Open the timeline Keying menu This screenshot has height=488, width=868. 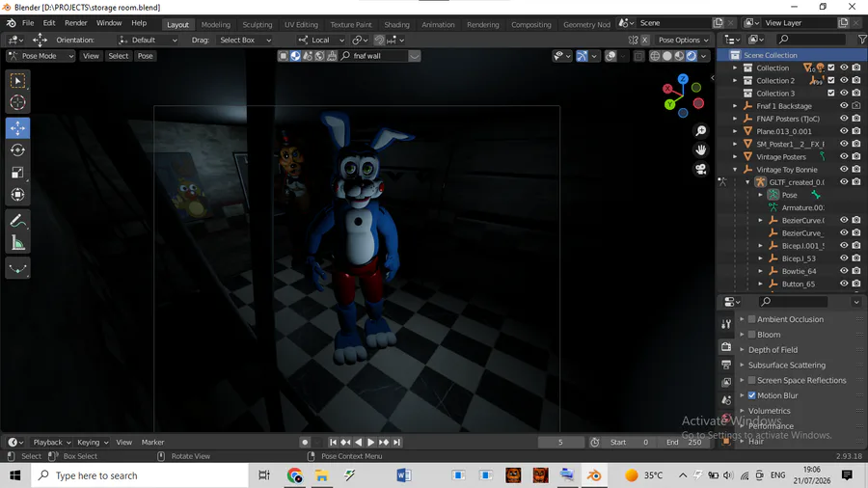coord(93,442)
